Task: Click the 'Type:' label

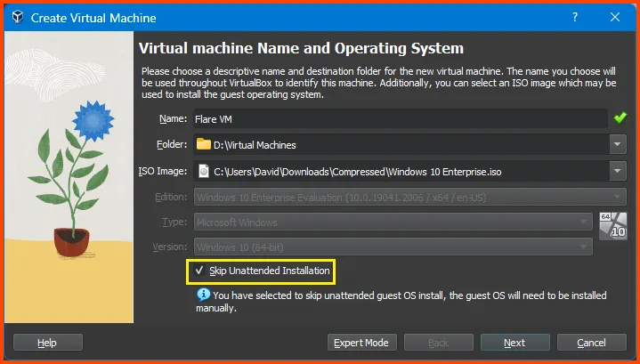Action: click(x=174, y=222)
